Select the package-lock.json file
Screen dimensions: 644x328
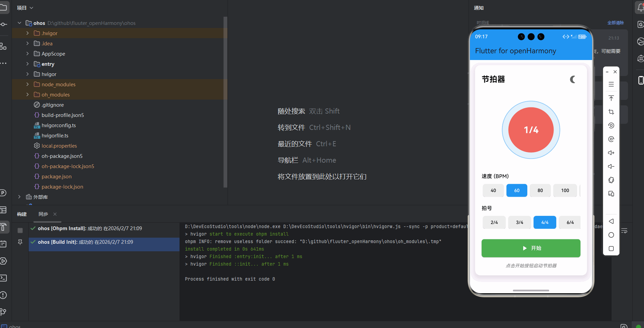(62, 187)
